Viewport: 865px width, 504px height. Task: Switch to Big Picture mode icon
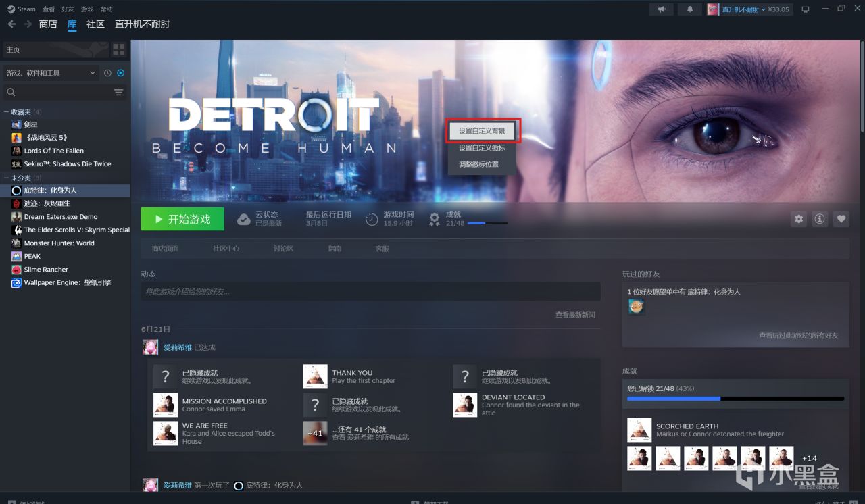point(806,9)
